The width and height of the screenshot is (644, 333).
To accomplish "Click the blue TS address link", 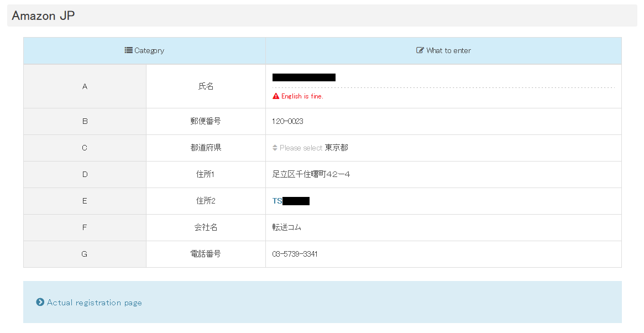I will tap(278, 201).
